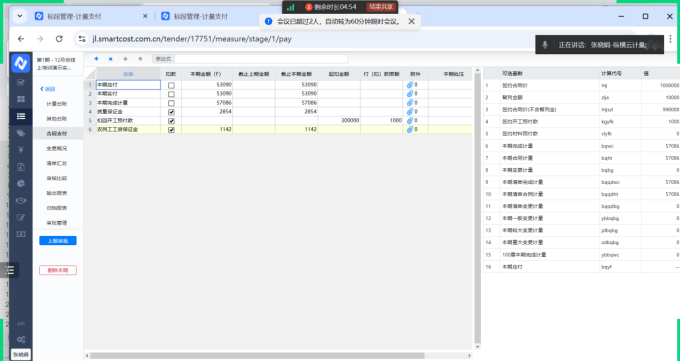Uncheck 扣款 checkbox for 农民工工资保证金

[171, 130]
